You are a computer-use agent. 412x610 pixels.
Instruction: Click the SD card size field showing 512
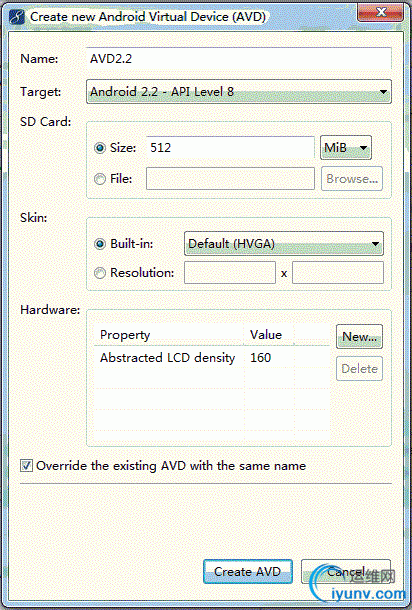pyautogui.click(x=230, y=147)
